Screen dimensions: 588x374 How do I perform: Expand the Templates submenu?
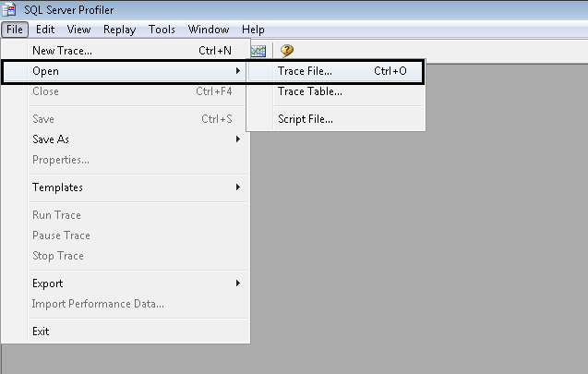[126, 187]
